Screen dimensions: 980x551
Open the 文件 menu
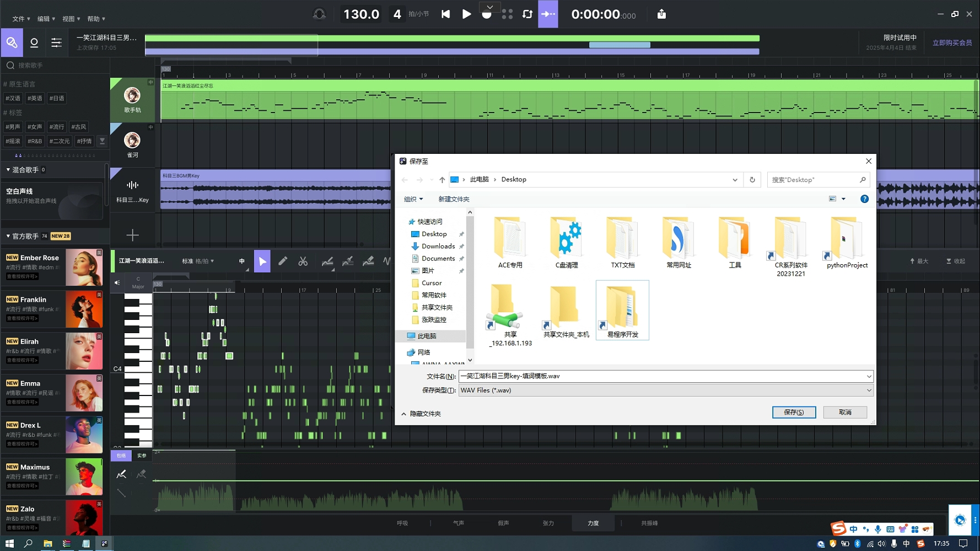(x=21, y=19)
